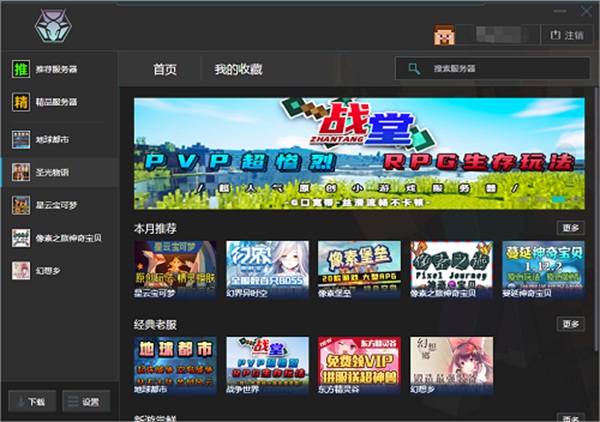Open the 设置 settings button

coord(86,401)
